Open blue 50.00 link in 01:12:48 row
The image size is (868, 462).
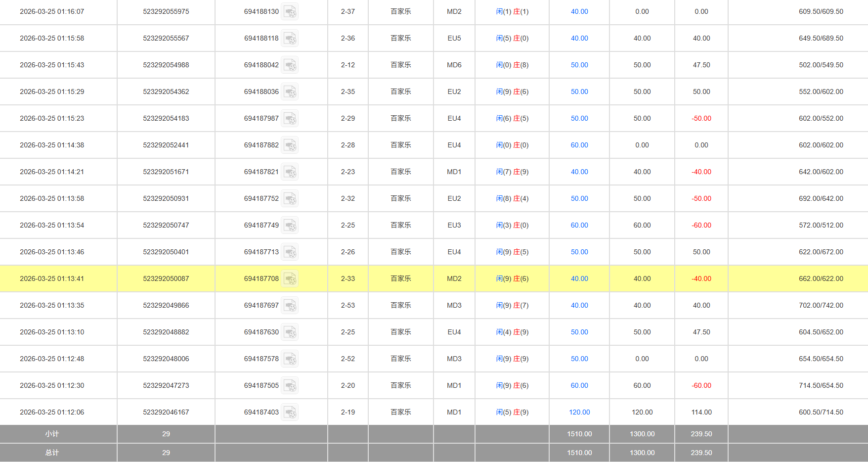[579, 359]
